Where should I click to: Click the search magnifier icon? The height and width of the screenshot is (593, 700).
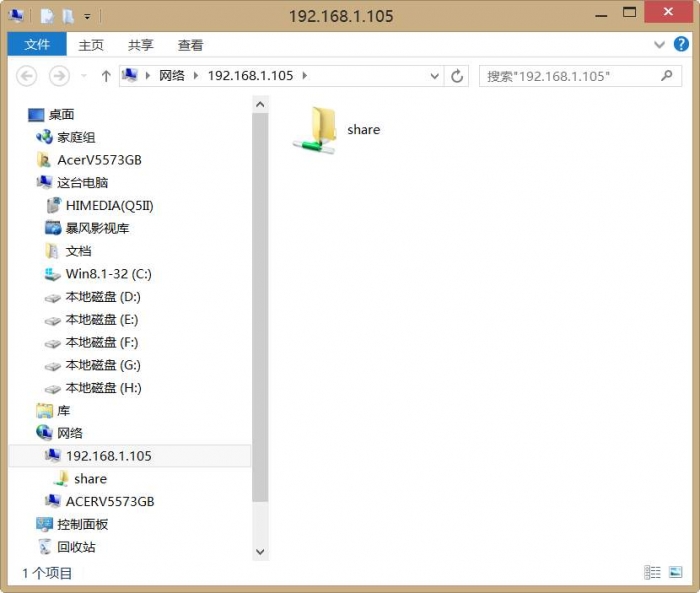pyautogui.click(x=667, y=76)
